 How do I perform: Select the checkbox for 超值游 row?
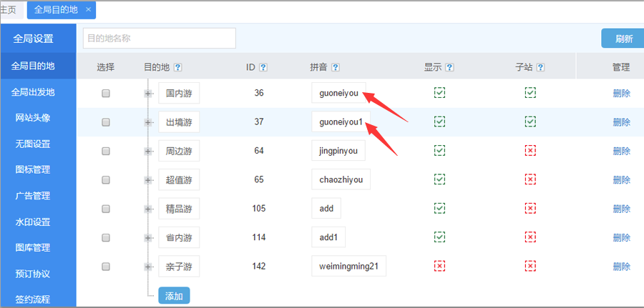[x=106, y=180]
